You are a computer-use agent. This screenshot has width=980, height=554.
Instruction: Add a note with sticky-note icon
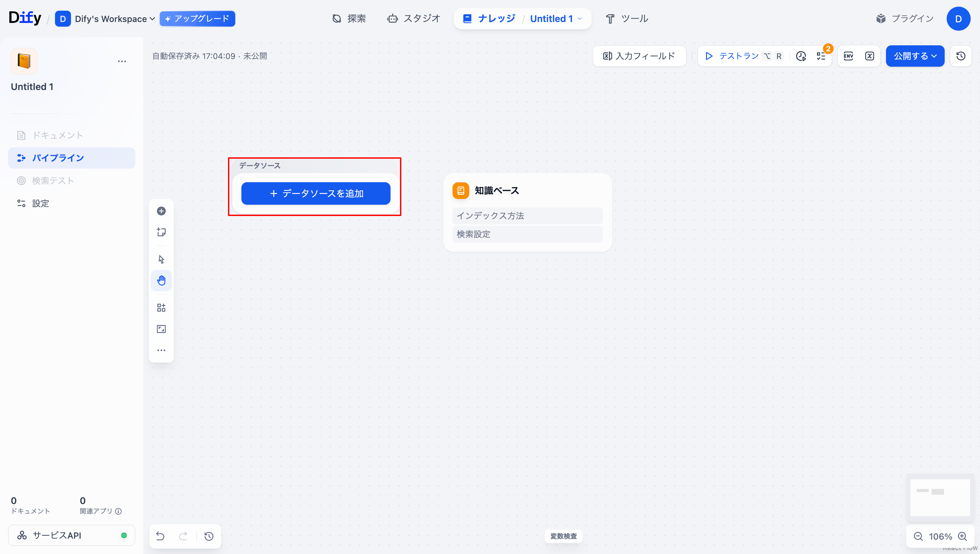[x=161, y=232]
